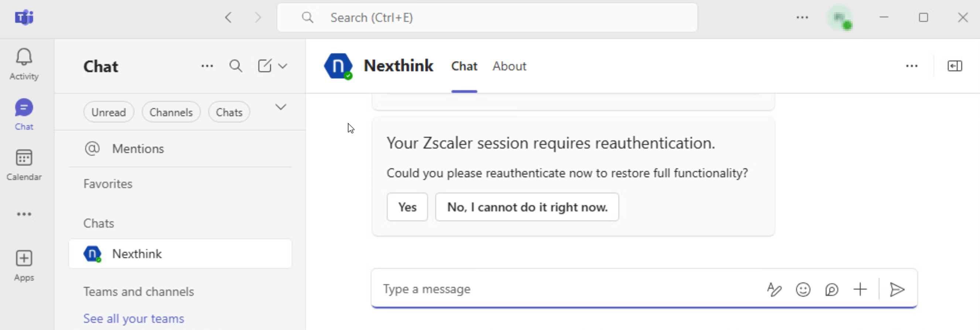Switch to the About tab
This screenshot has width=980, height=330.
coord(509,66)
